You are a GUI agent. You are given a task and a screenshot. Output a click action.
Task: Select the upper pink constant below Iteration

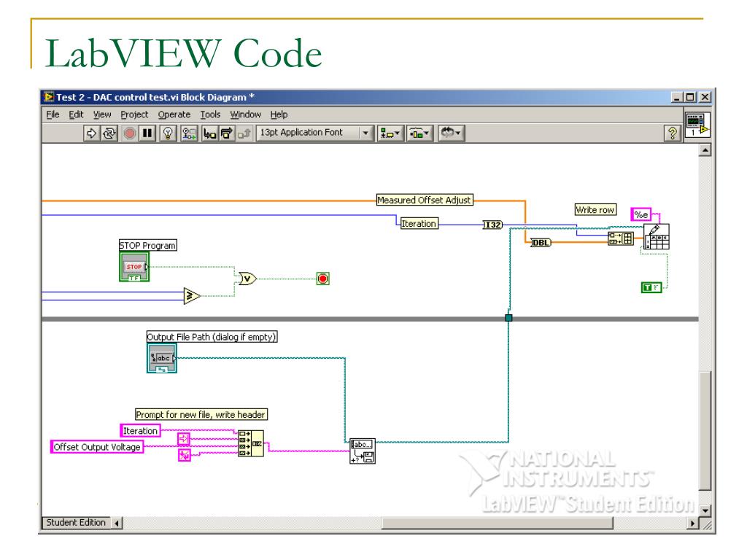184,438
